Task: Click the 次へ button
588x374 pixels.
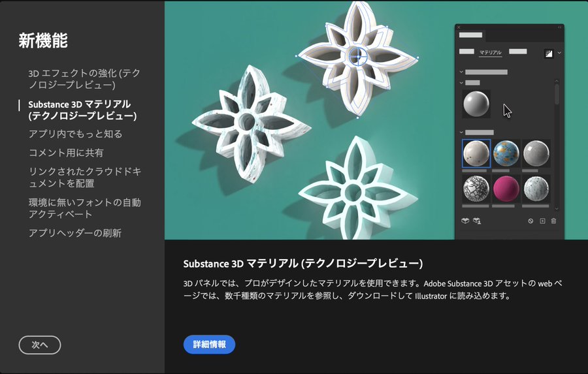Action: [x=40, y=345]
